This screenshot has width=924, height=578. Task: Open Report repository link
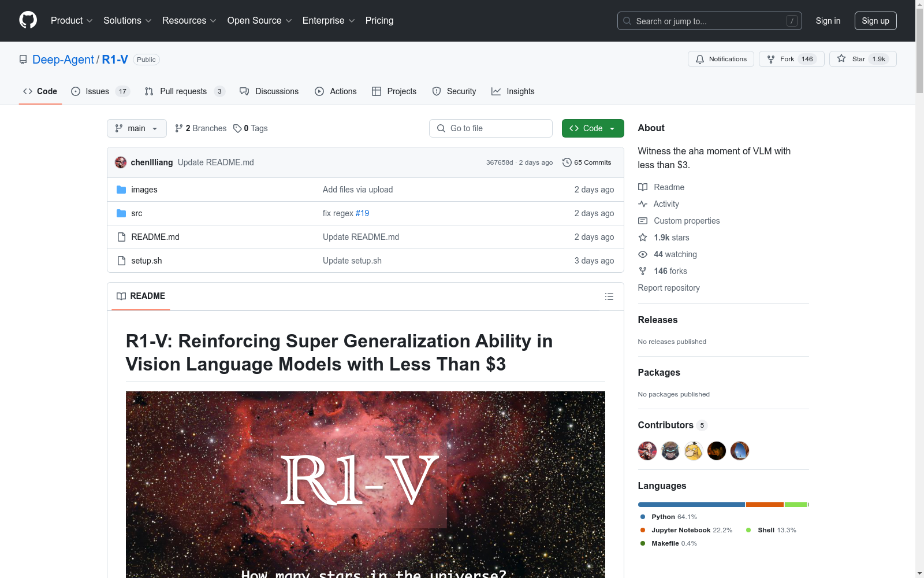coord(669,288)
